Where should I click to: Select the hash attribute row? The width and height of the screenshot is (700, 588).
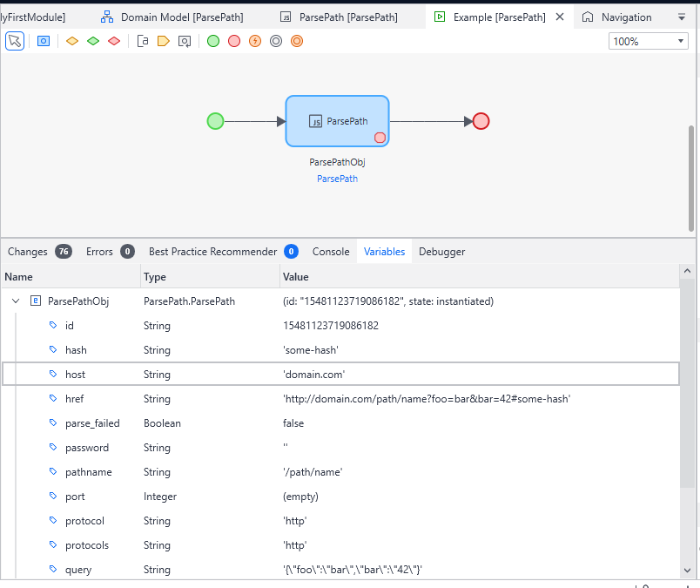[340, 350]
